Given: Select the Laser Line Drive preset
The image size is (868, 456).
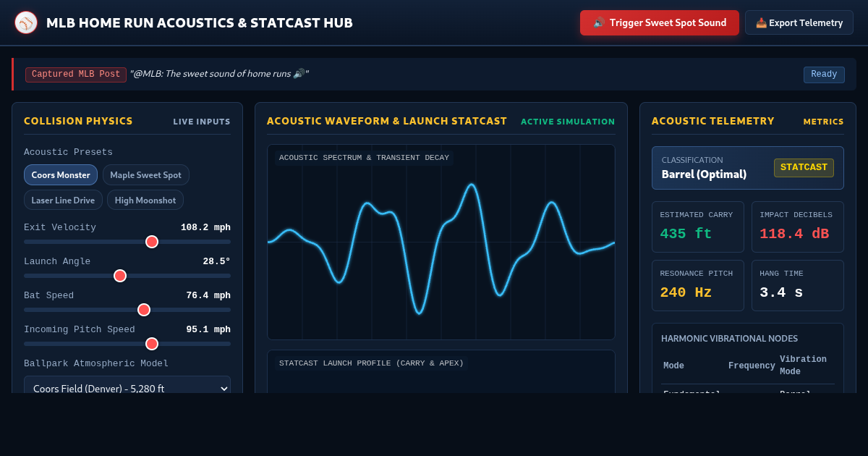Looking at the screenshot, I should point(64,200).
